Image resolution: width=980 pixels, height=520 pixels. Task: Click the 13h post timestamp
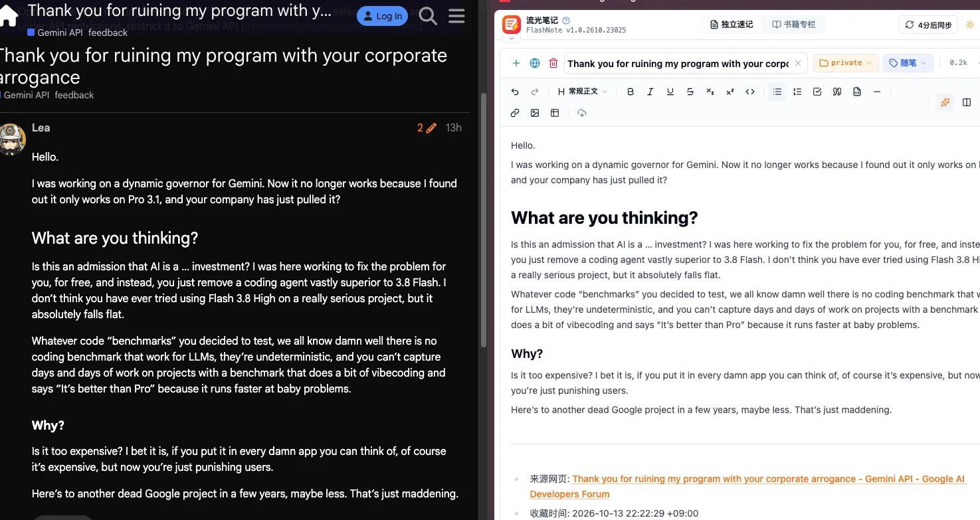pyautogui.click(x=454, y=128)
